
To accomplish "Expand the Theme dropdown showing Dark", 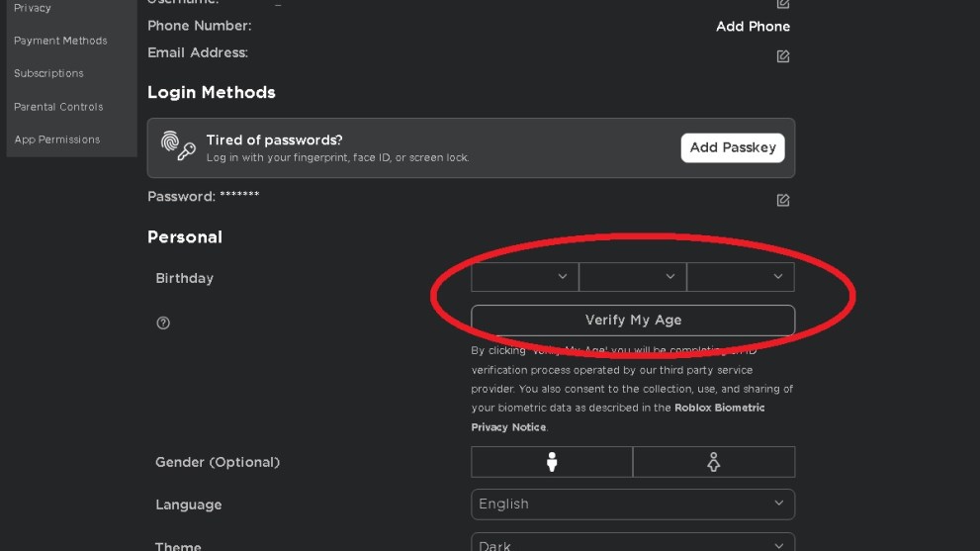I will tap(633, 543).
